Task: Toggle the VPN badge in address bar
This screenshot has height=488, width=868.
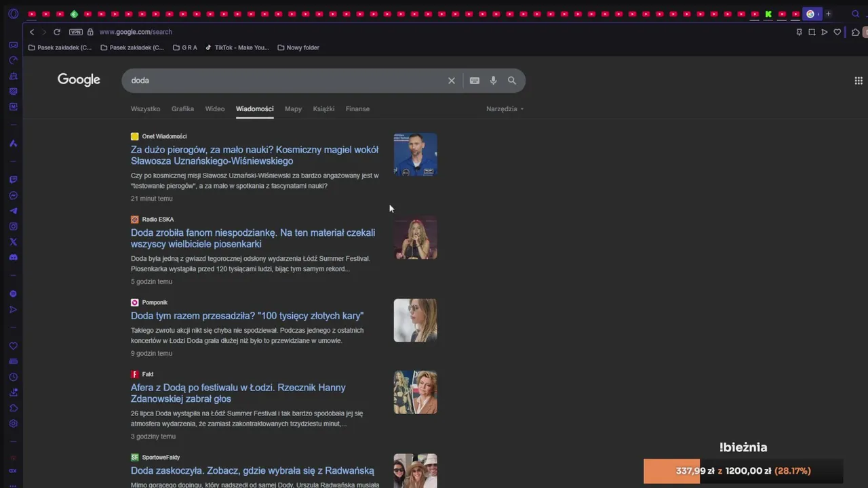Action: [x=76, y=32]
